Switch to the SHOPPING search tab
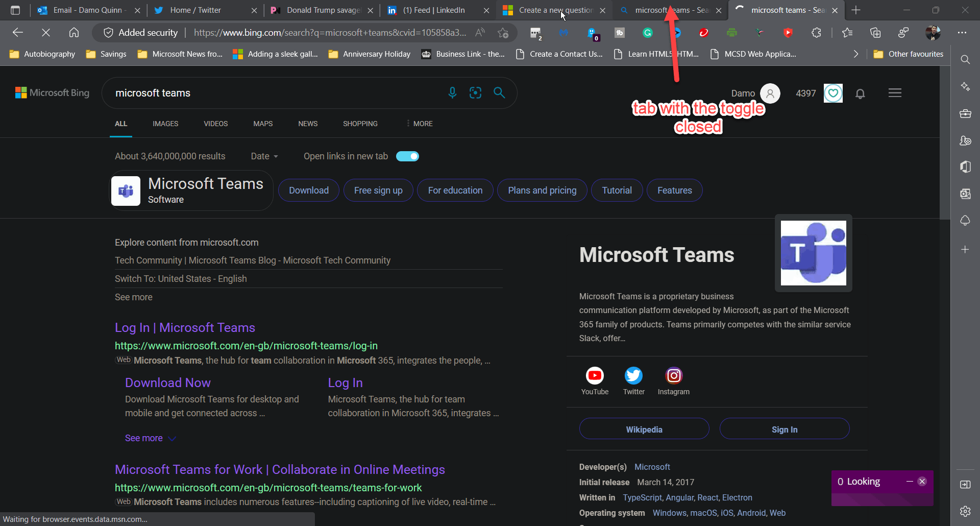 pyautogui.click(x=360, y=124)
